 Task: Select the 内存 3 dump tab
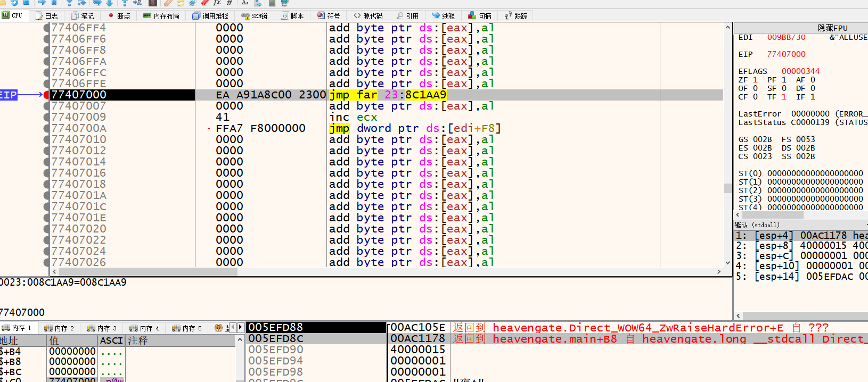(102, 328)
